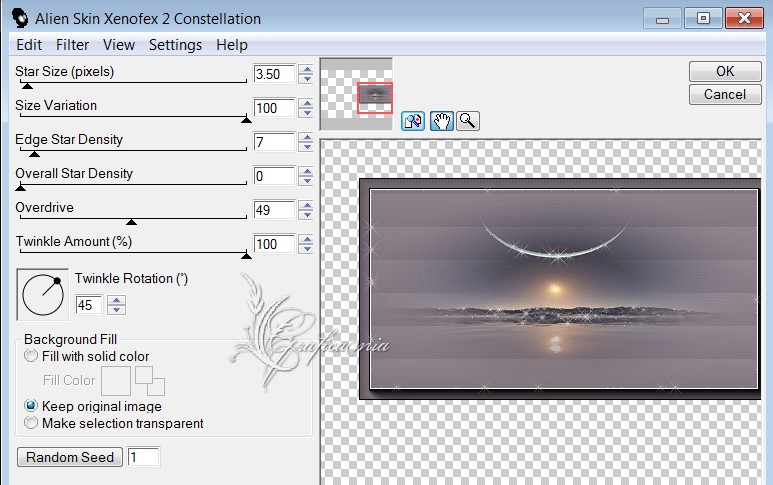Screen dimensions: 773x485
Task: Click the Overdrive slider handle
Action: pyautogui.click(x=131, y=222)
